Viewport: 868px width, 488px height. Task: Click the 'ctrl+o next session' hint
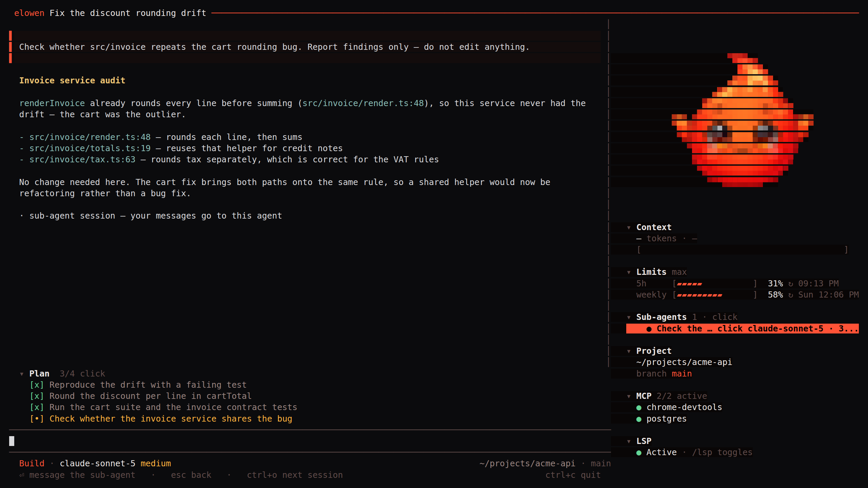coord(295,475)
